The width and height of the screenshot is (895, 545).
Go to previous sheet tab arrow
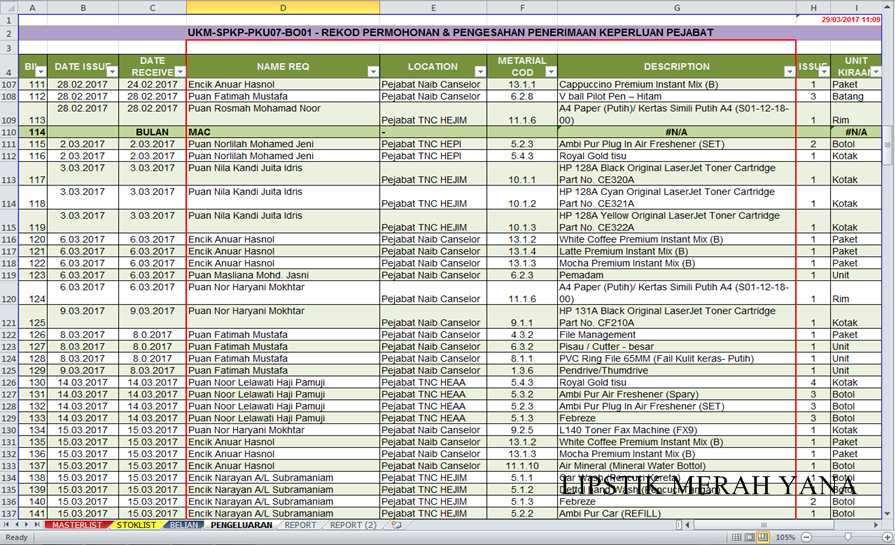point(17,524)
